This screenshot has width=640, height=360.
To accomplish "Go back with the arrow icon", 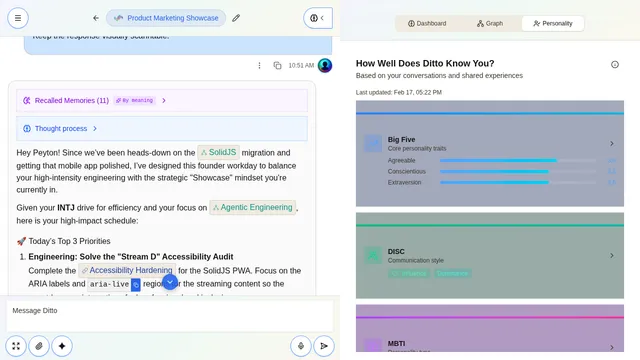I will (96, 18).
